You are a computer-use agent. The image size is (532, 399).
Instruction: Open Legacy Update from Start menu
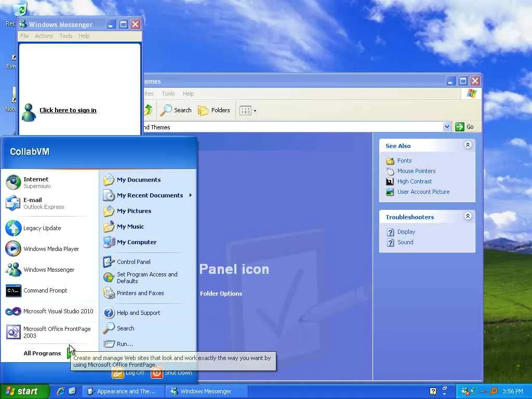(x=50, y=228)
